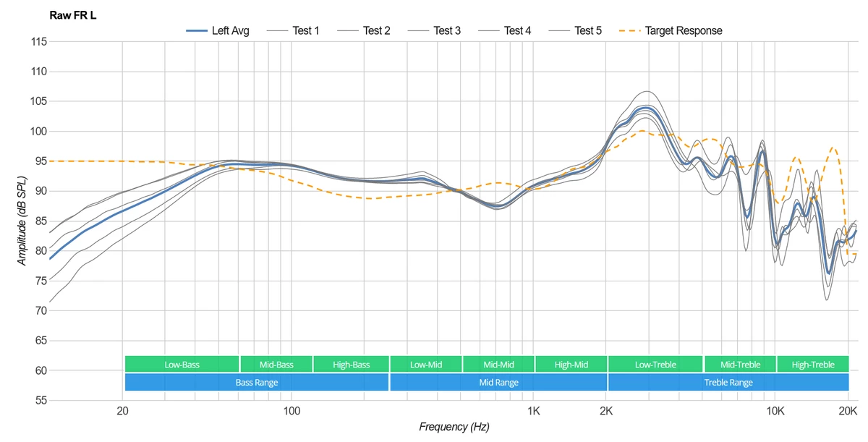
Task: Click the 10K frequency tick label
Action: [775, 411]
